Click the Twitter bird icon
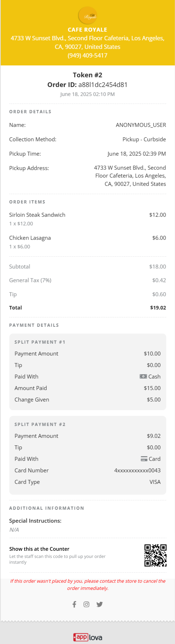 coord(100,604)
